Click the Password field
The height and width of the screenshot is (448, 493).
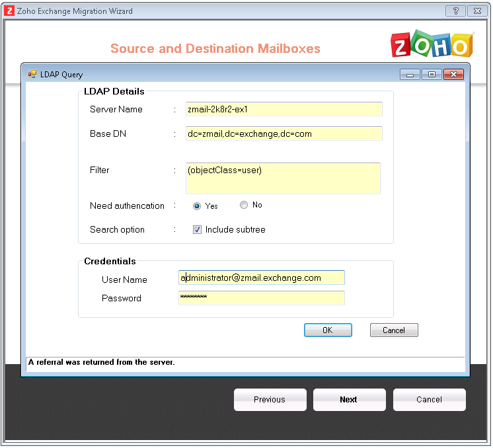click(x=262, y=298)
